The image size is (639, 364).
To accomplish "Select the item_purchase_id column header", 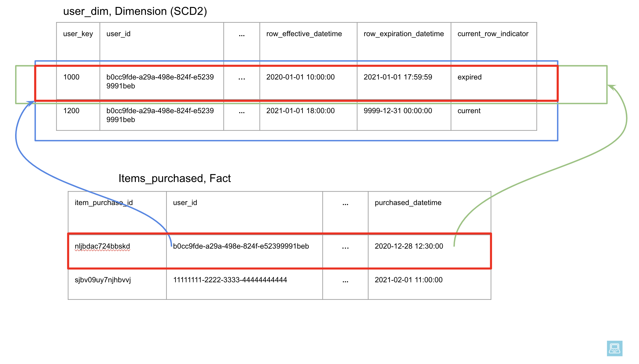I will pos(104,203).
